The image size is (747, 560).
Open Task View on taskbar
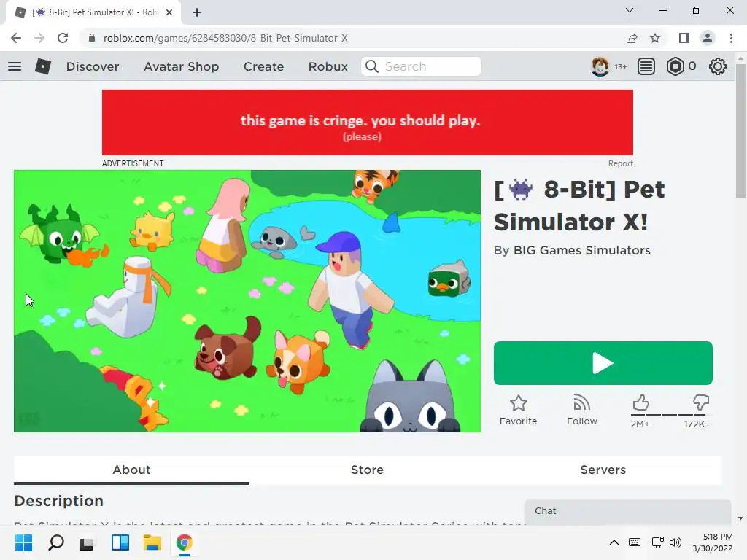click(x=88, y=542)
